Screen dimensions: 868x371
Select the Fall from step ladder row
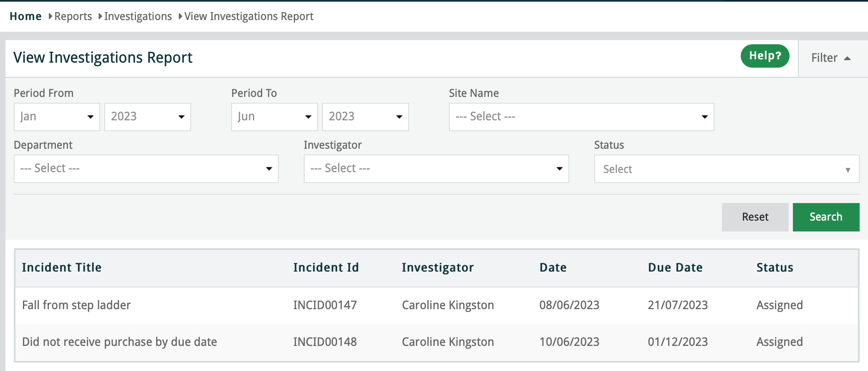pyautogui.click(x=76, y=305)
